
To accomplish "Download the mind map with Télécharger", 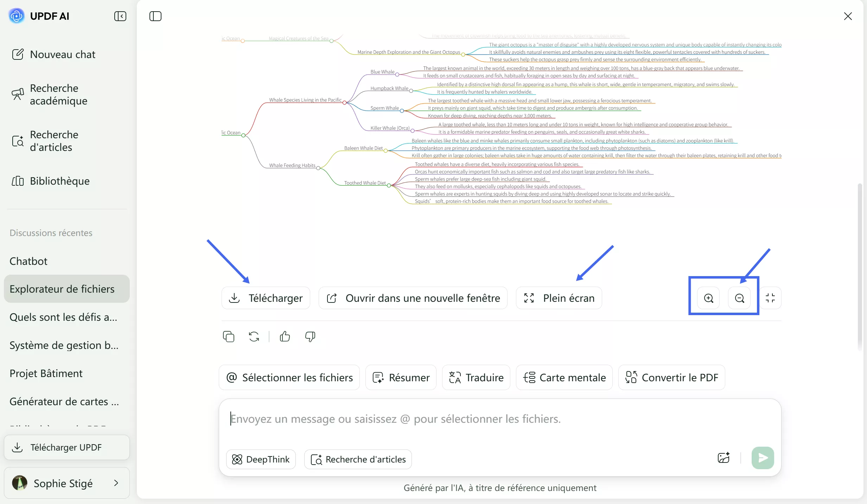I will (266, 298).
